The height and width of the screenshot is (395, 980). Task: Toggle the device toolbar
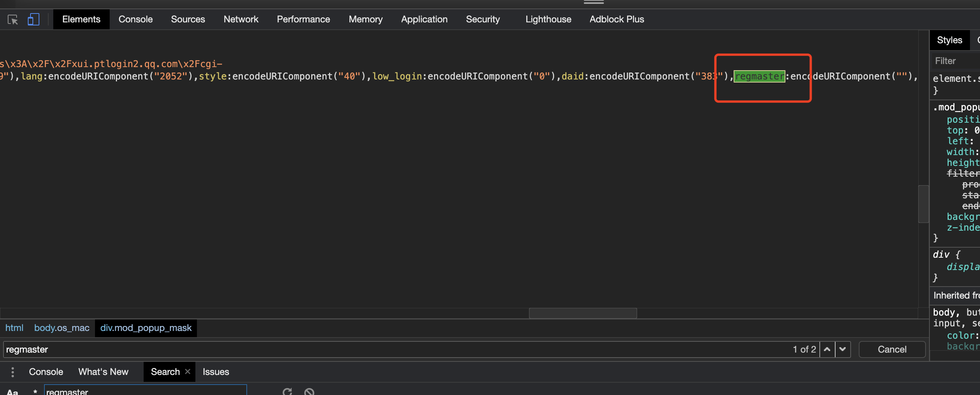[34, 19]
